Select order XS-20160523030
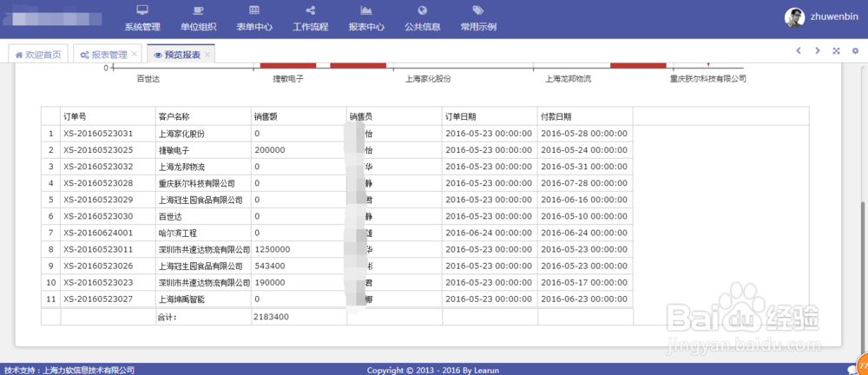This screenshot has width=868, height=375. [98, 216]
